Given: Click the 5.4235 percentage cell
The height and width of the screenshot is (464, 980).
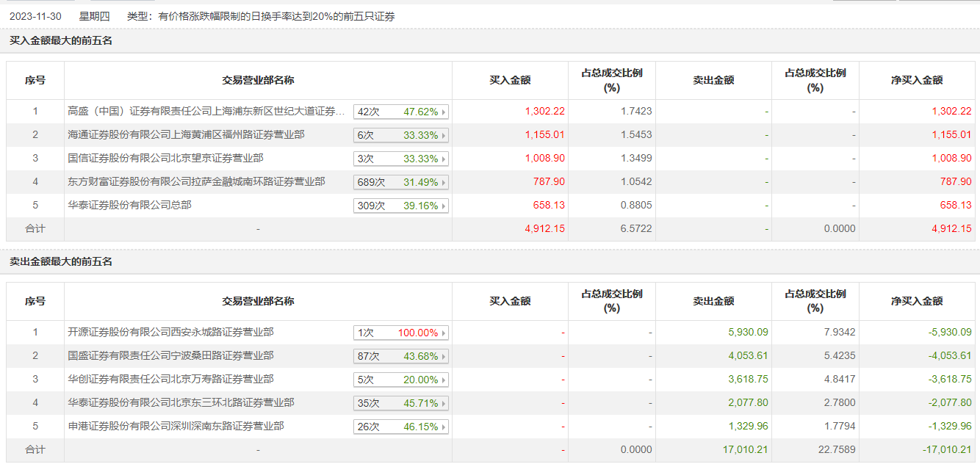Looking at the screenshot, I should [840, 356].
